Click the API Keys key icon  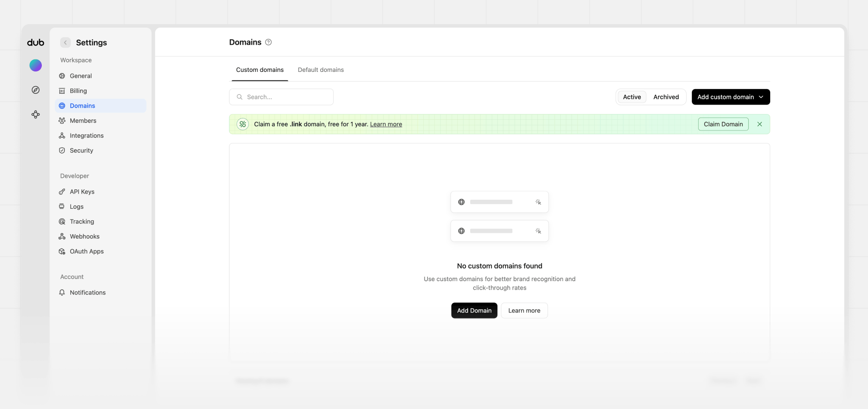[62, 192]
